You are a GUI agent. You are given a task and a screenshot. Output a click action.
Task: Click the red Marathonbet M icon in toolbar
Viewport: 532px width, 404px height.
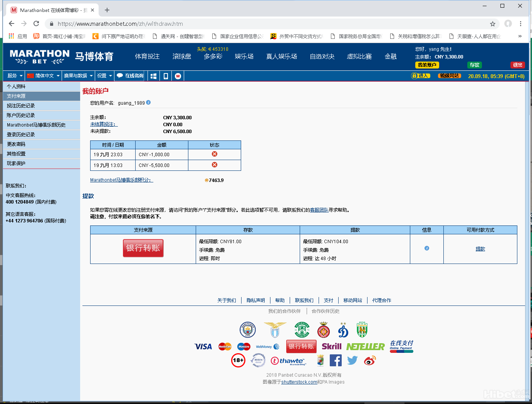(178, 76)
